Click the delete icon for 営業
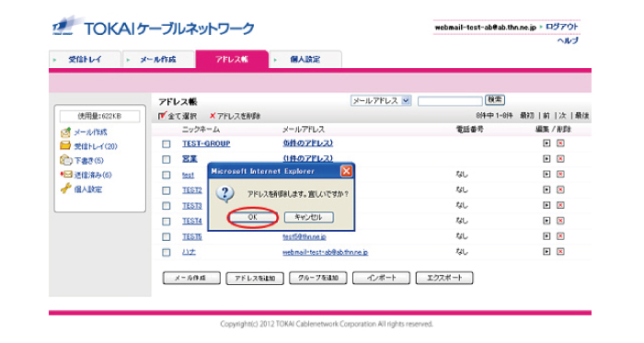The width and height of the screenshot is (644, 343). (x=560, y=159)
